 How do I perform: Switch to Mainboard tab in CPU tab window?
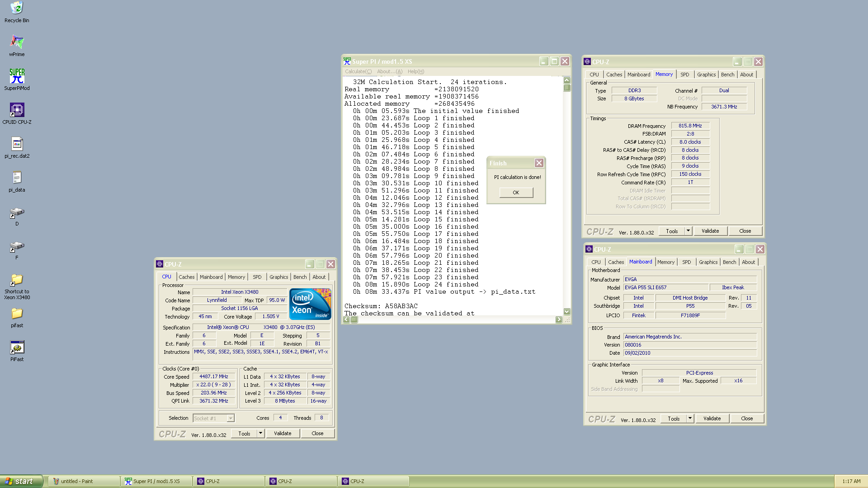point(211,277)
